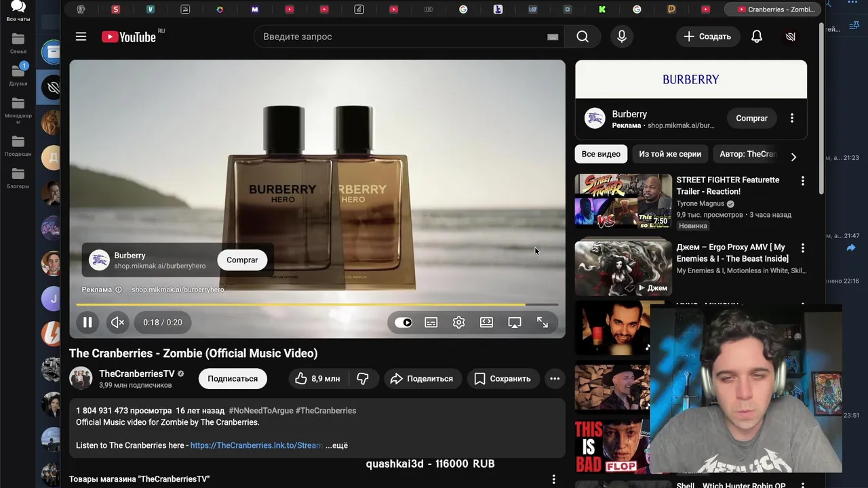Pause the video
This screenshot has width=868, height=488.
(x=87, y=323)
